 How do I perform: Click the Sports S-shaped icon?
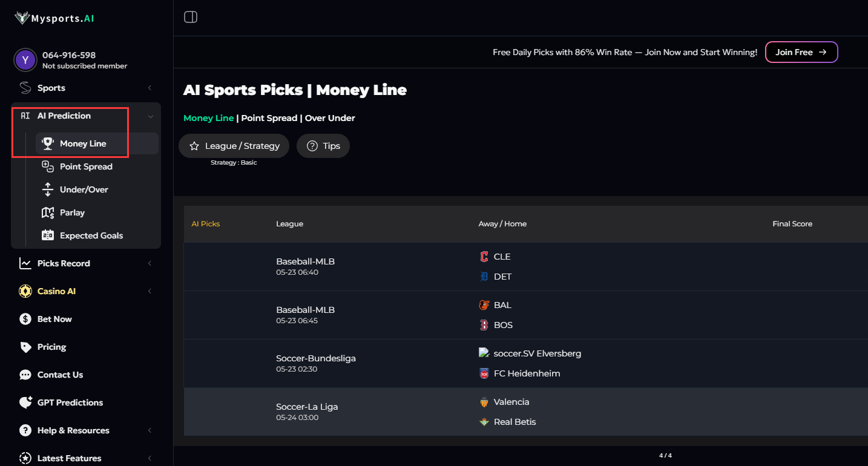point(25,88)
